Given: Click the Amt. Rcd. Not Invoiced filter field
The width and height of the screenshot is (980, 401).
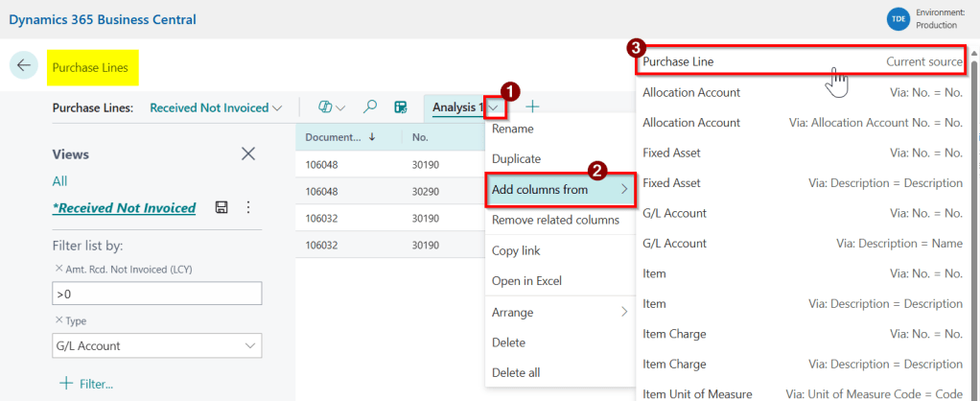Looking at the screenshot, I should click(156, 294).
